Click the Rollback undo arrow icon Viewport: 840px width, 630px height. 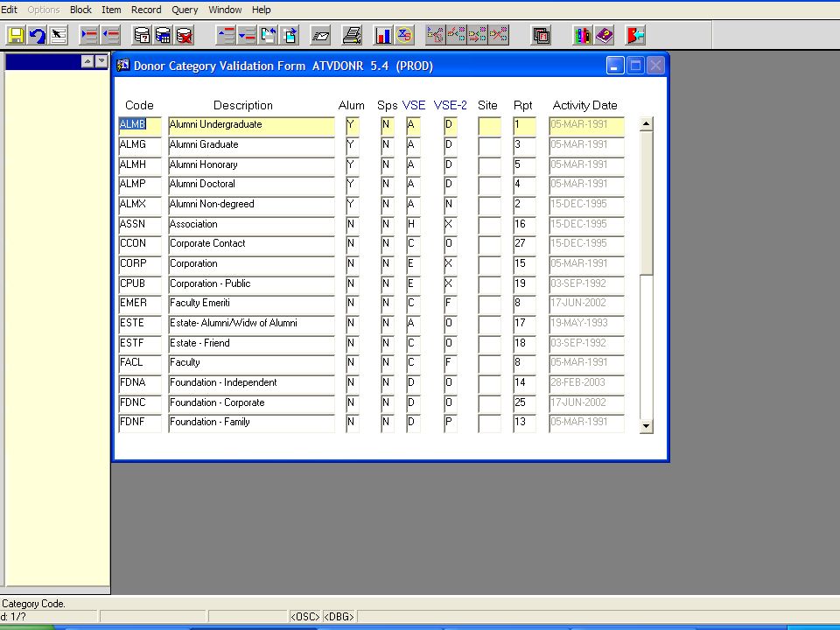click(x=37, y=35)
